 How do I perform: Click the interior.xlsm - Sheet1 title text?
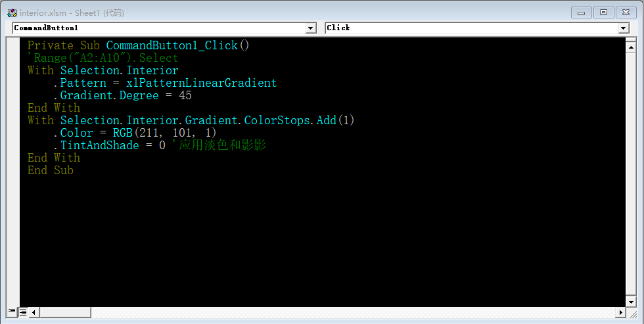(72, 12)
